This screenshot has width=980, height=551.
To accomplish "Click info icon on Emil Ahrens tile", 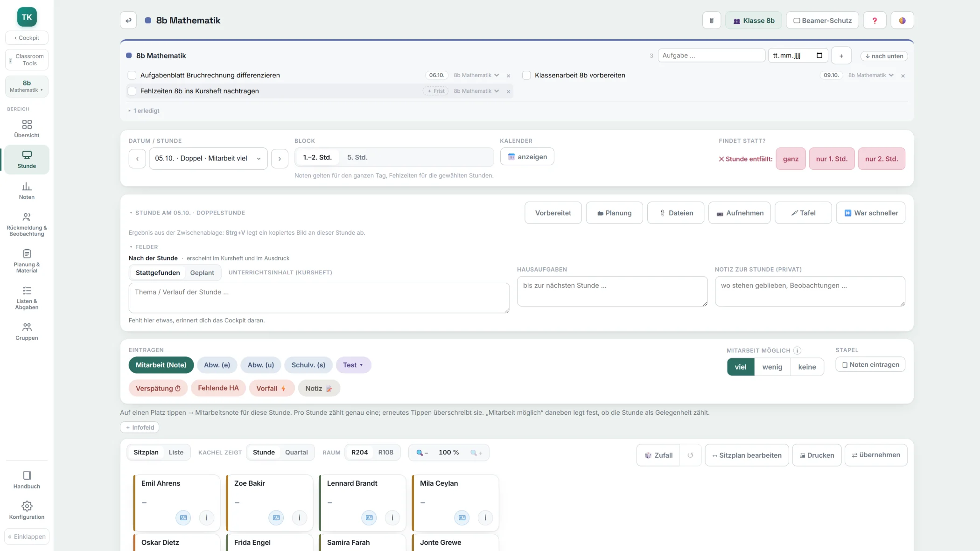I will [x=206, y=517].
